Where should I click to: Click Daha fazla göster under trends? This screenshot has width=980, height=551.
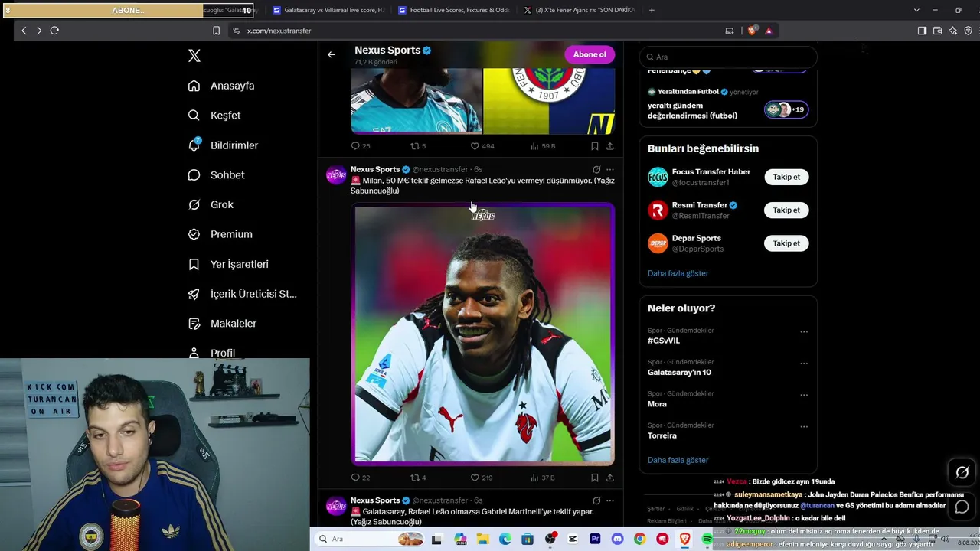point(678,460)
